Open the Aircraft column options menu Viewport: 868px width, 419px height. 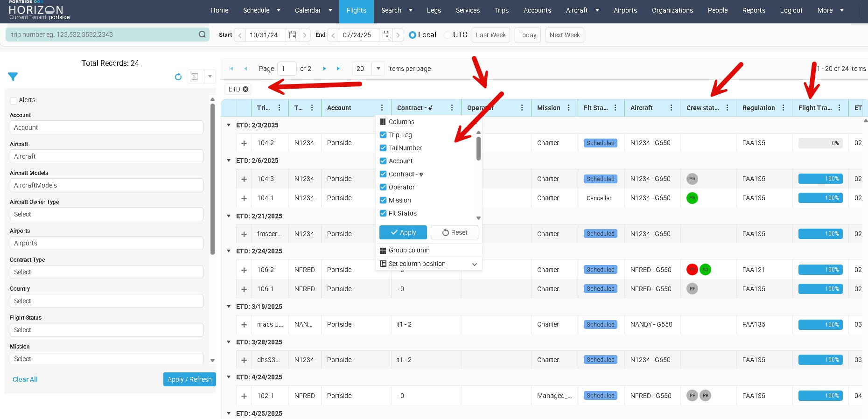coord(671,108)
